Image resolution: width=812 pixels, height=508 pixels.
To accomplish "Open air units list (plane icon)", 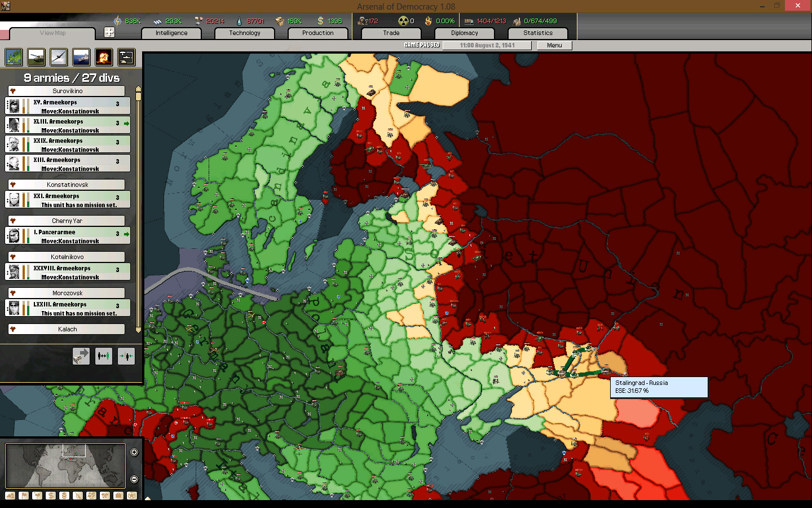I will tap(59, 57).
